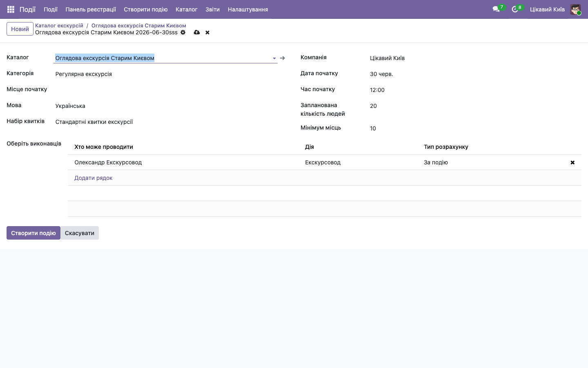This screenshot has width=588, height=368.
Task: Click the Час початку value 12:00
Action: (x=377, y=90)
